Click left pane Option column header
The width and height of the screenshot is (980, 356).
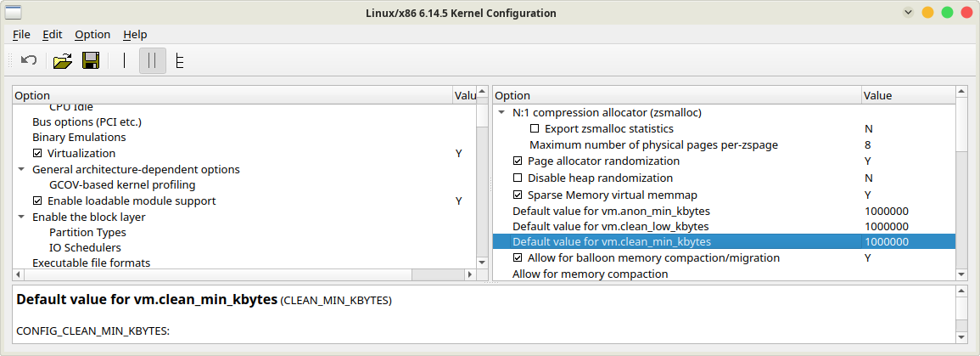[x=232, y=96]
